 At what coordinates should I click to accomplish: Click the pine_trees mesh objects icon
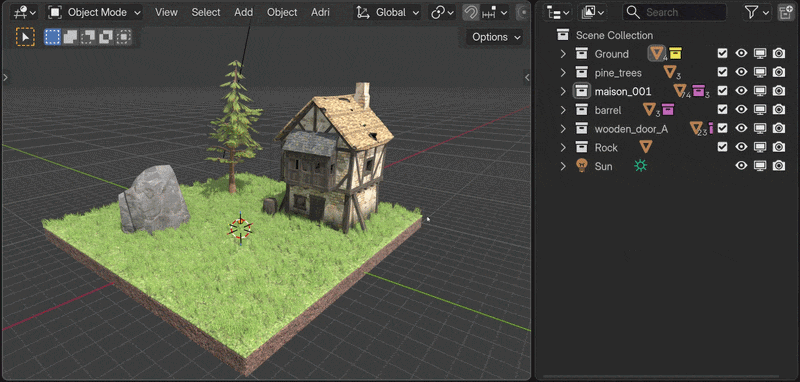click(670, 72)
